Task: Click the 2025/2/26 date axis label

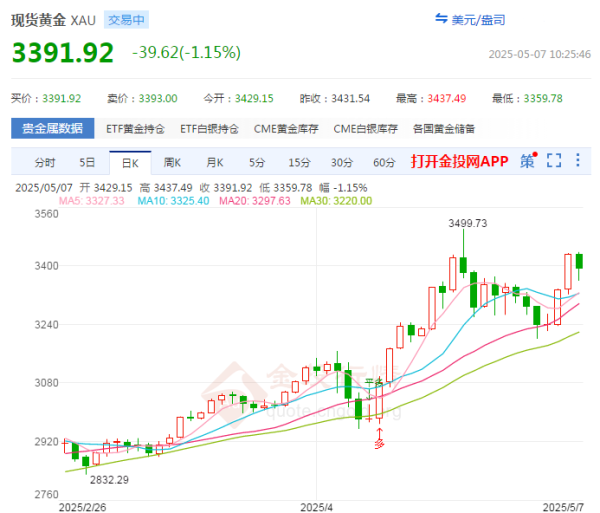Action: [82, 507]
